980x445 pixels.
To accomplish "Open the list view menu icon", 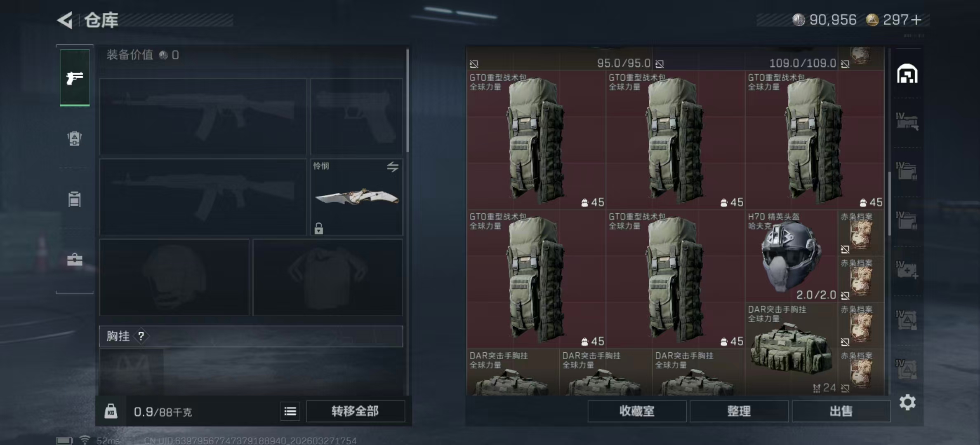I will click(x=290, y=411).
